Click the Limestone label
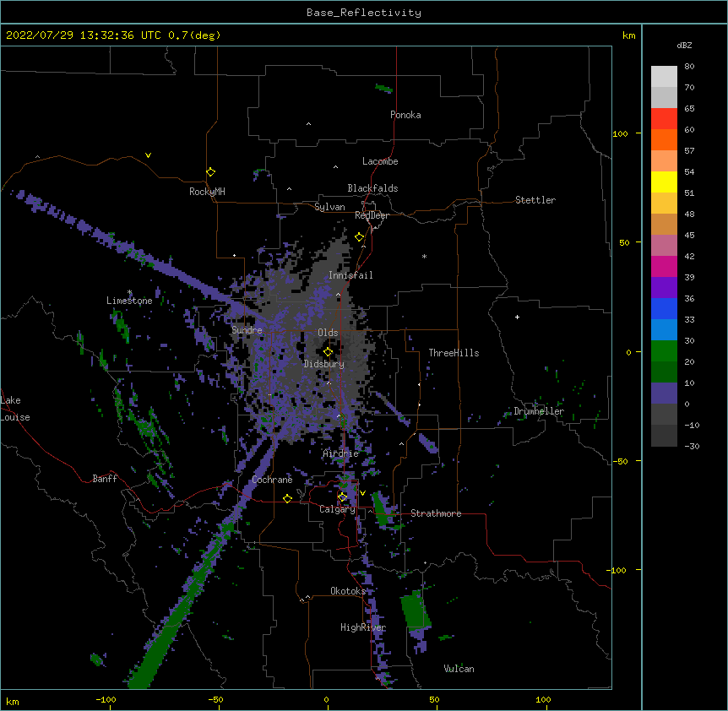The width and height of the screenshot is (728, 711). (x=129, y=301)
